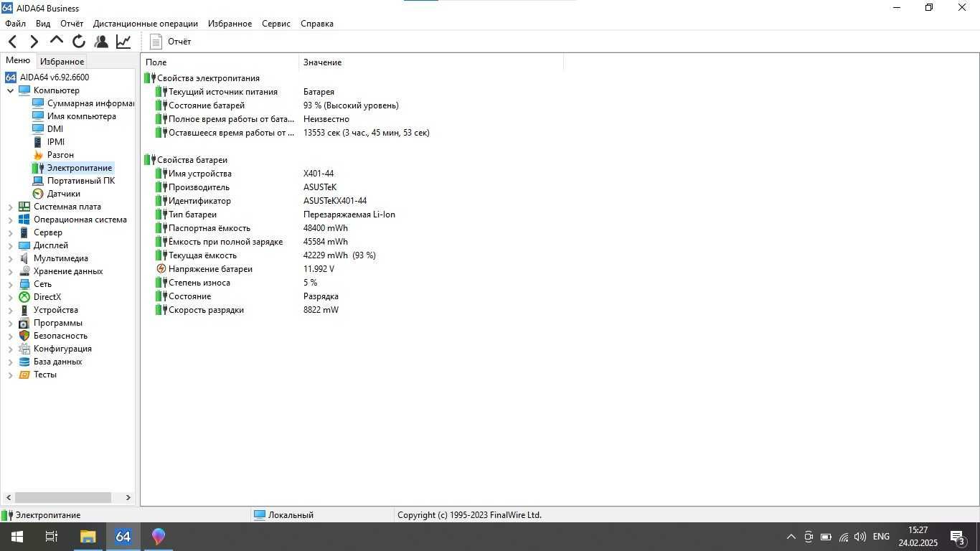This screenshot has height=551, width=980.
Task: Expand the Системная плата node
Action: [x=11, y=207]
